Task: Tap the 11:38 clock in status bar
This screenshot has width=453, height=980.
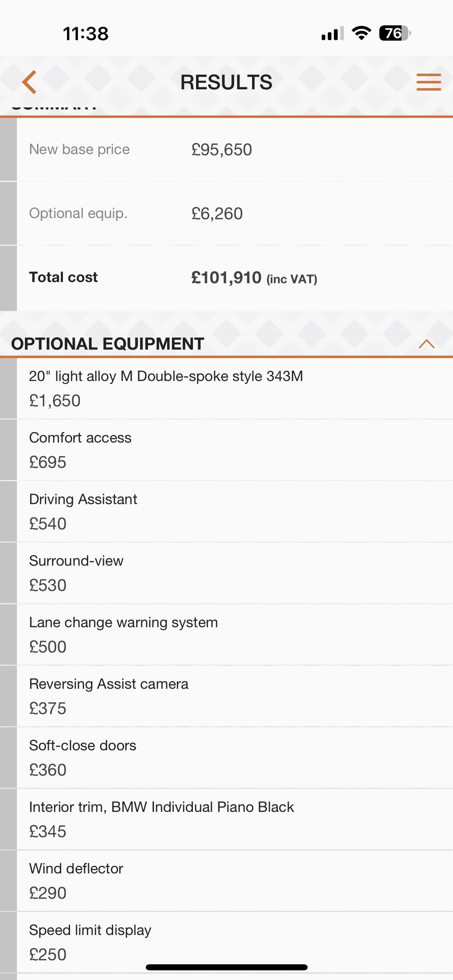Action: click(x=86, y=33)
